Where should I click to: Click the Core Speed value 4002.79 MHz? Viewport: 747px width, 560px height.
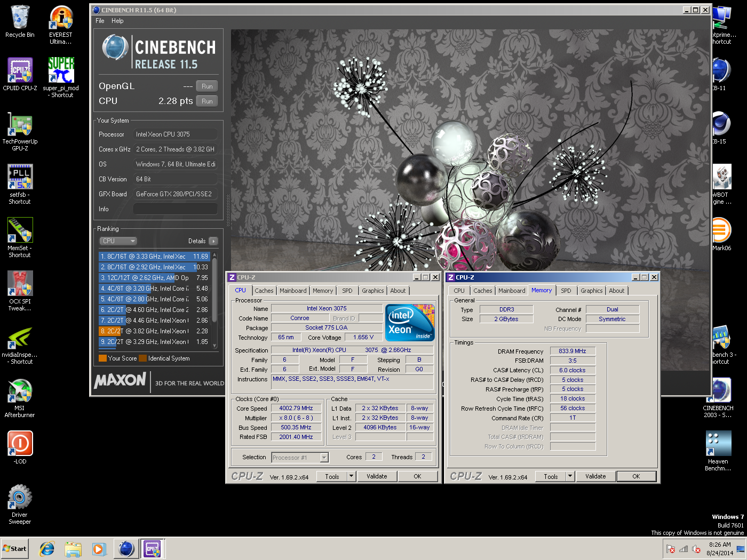296,409
